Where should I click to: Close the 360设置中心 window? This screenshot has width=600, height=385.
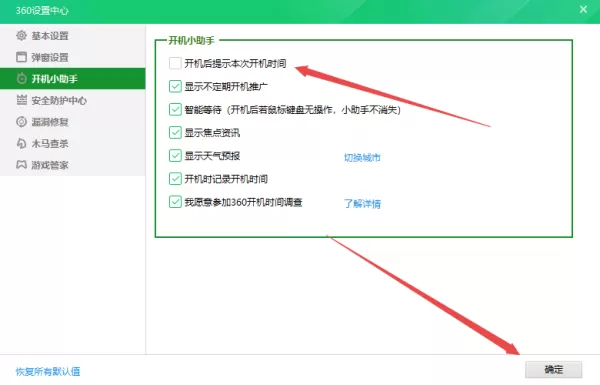[583, 10]
